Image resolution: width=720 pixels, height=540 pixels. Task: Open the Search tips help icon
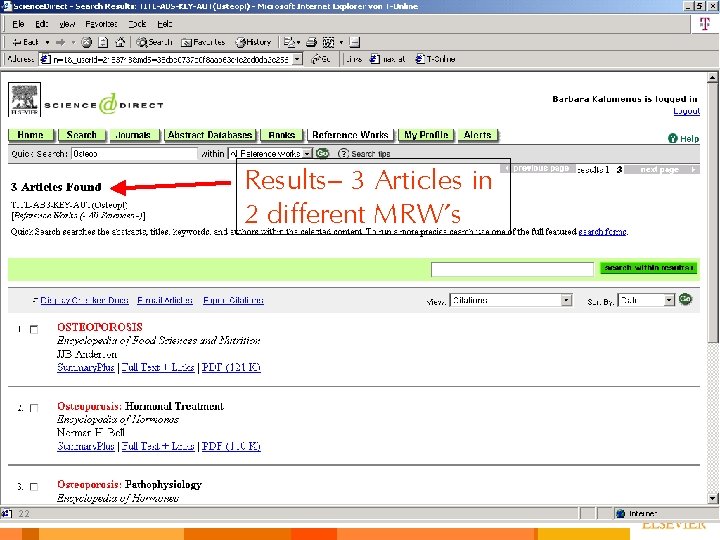(343, 153)
